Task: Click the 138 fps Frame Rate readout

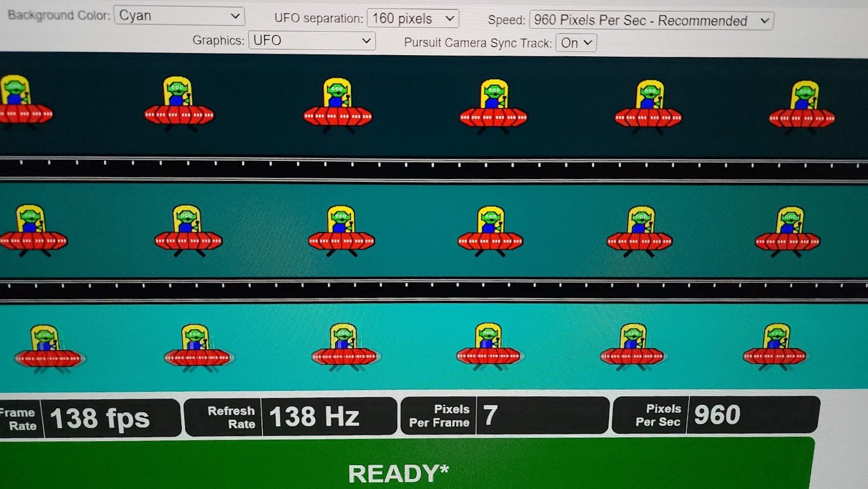Action: click(x=99, y=419)
